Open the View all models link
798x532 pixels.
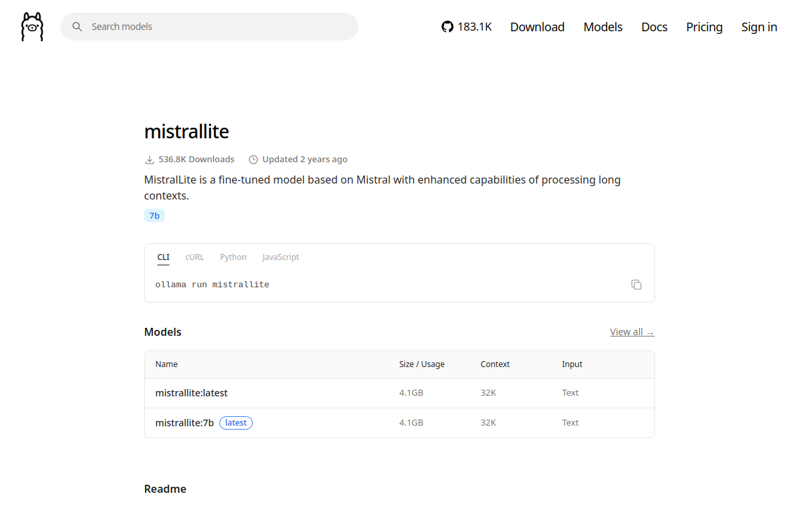[632, 332]
